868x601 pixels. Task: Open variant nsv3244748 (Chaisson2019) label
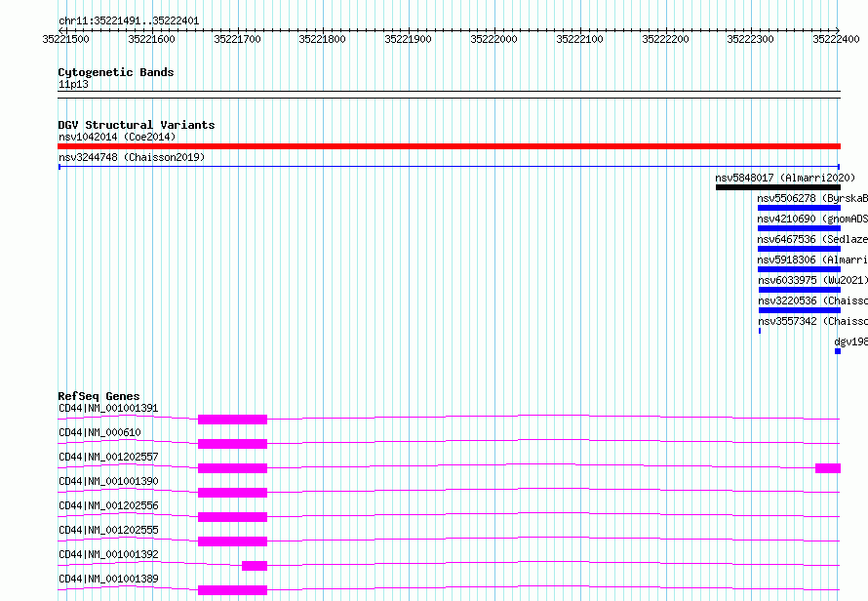(x=132, y=157)
